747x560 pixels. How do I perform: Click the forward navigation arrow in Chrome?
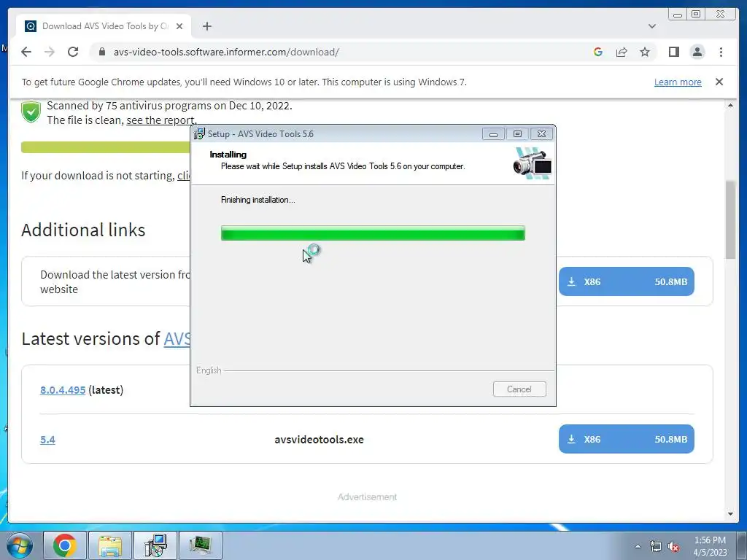click(50, 52)
